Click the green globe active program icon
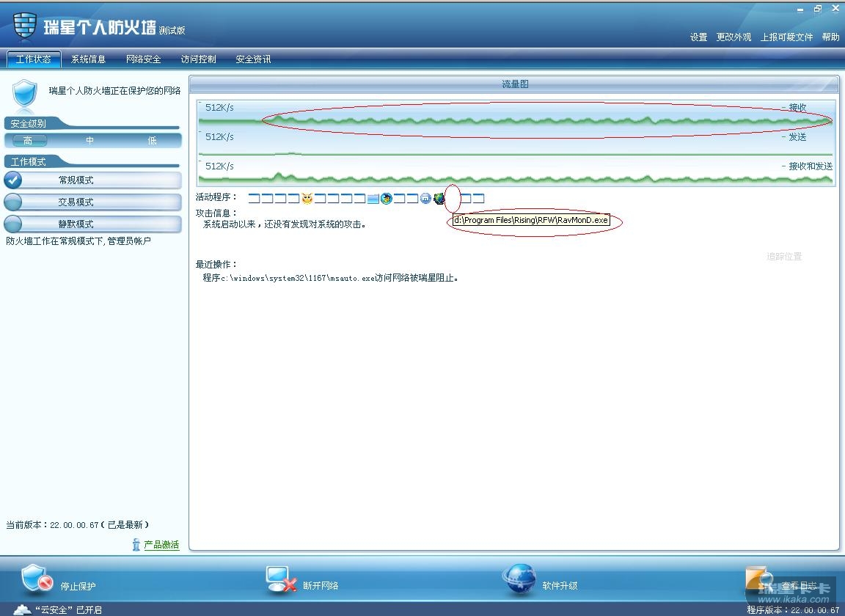Viewport: 845px width, 616px height. 439,199
